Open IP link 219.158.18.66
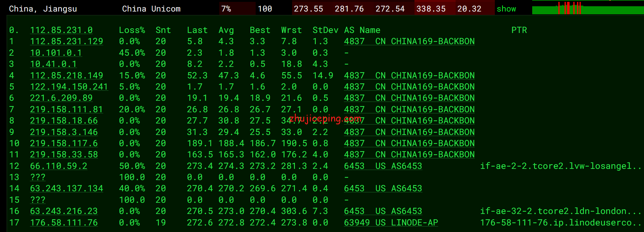644x232 pixels. (64, 121)
